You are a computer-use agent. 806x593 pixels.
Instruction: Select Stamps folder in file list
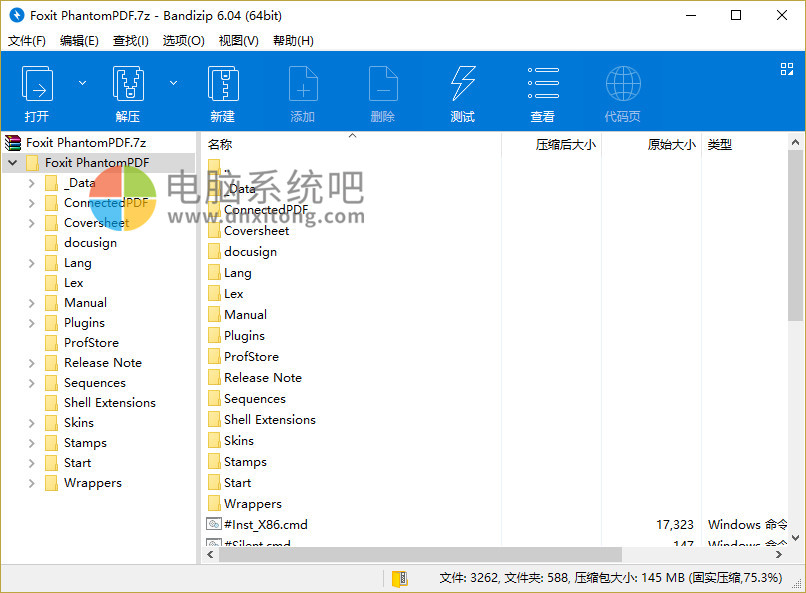tap(245, 462)
